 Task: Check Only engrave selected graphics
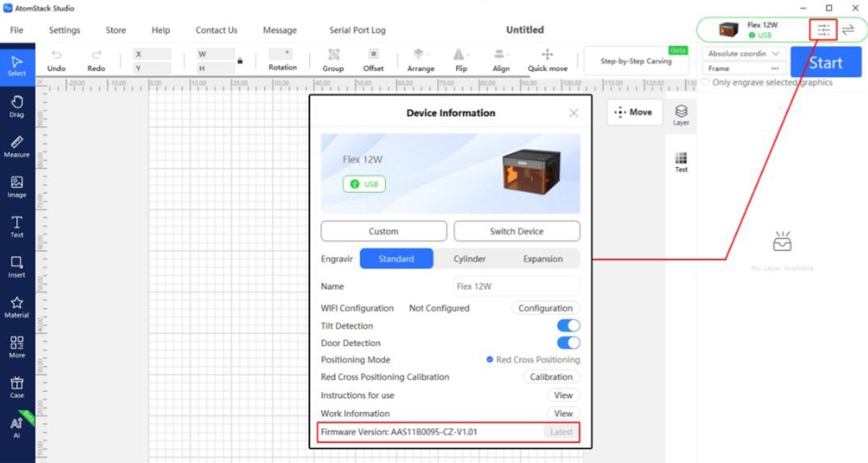pyautogui.click(x=706, y=82)
